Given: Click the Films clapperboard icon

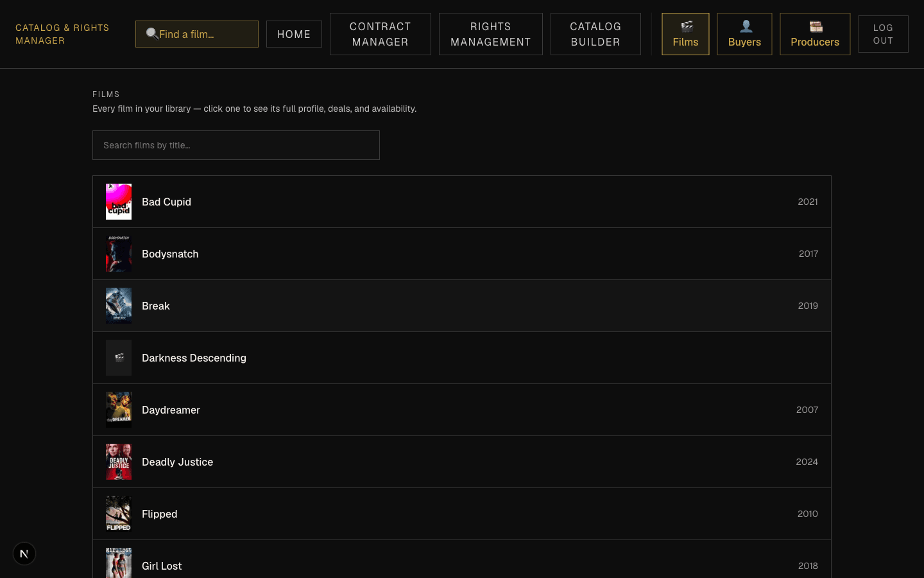Looking at the screenshot, I should pyautogui.click(x=687, y=26).
